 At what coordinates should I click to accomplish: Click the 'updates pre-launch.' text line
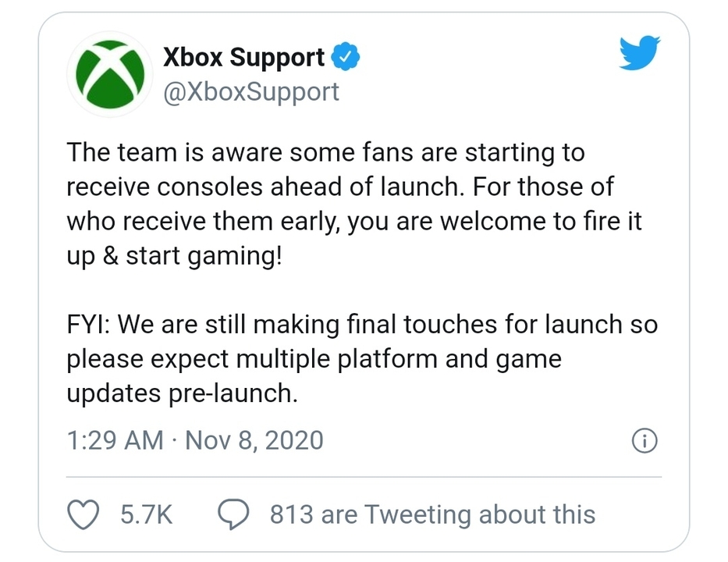click(x=182, y=394)
